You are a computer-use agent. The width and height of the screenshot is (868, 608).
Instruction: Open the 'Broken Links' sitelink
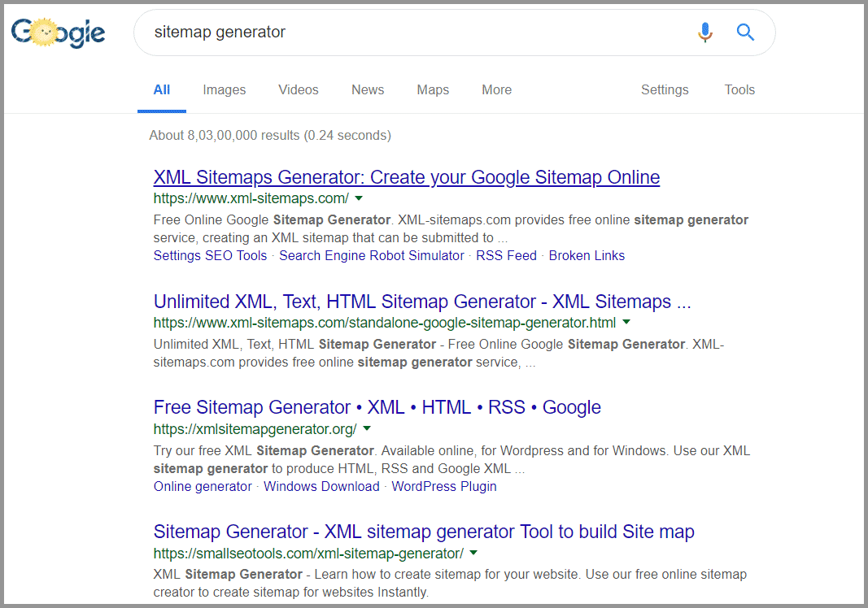click(587, 255)
